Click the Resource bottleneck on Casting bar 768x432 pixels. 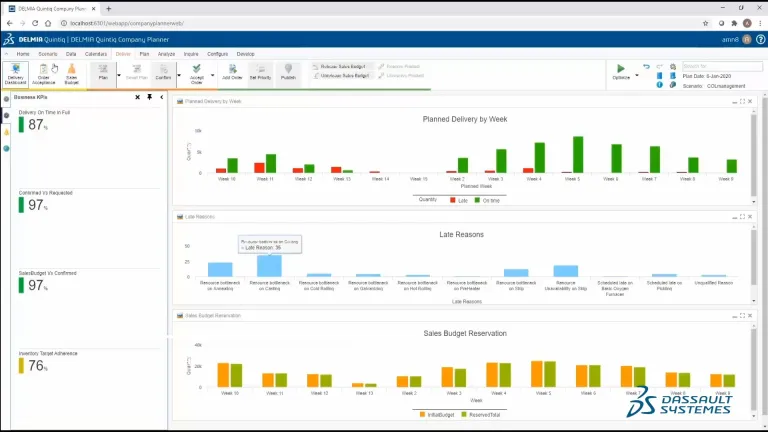pos(269,266)
